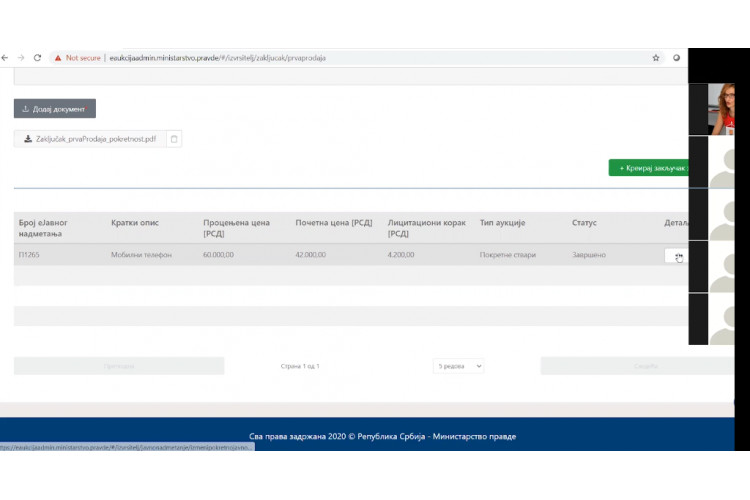Open the browser profile icon
Image resolution: width=750 pixels, height=500 pixels.
click(676, 58)
